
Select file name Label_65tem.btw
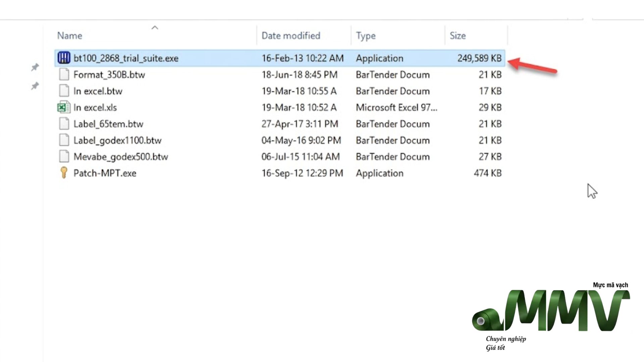click(x=108, y=124)
